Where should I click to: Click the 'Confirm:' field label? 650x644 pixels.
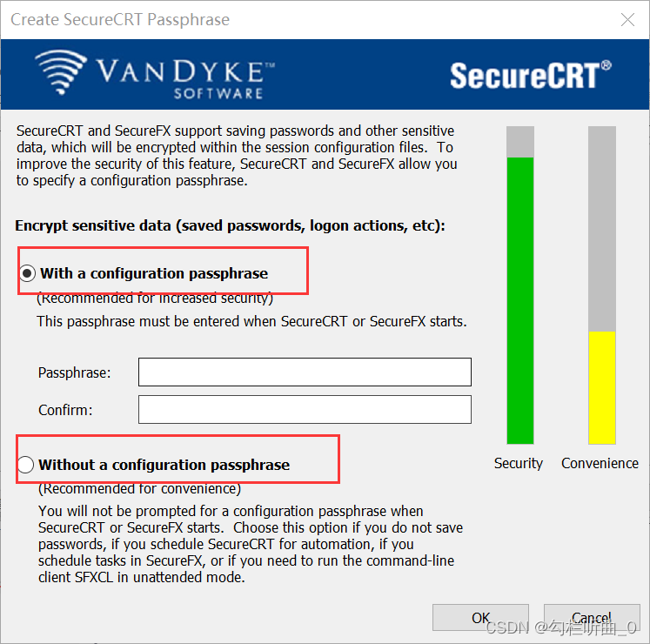(65, 410)
